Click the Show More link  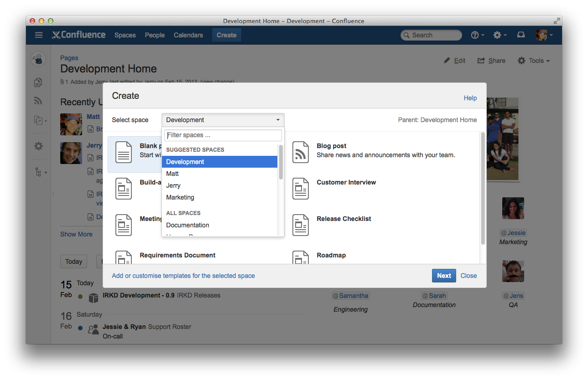click(76, 234)
